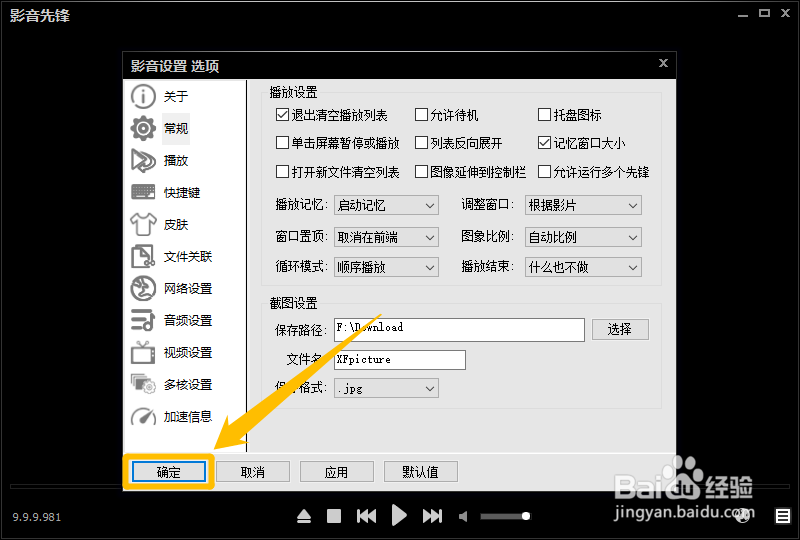Viewport: 800px width, 540px height.
Task: Click the 默认值 button
Action: pyautogui.click(x=420, y=472)
